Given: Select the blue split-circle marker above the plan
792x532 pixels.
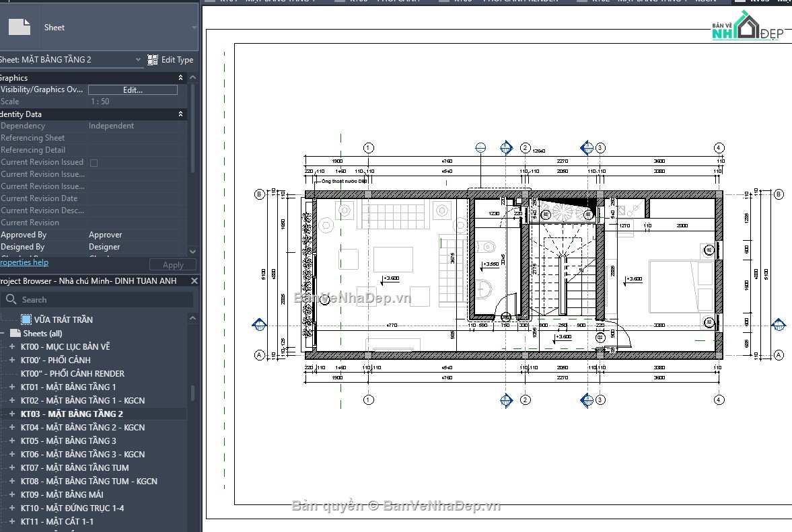Looking at the screenshot, I should tap(480, 147).
